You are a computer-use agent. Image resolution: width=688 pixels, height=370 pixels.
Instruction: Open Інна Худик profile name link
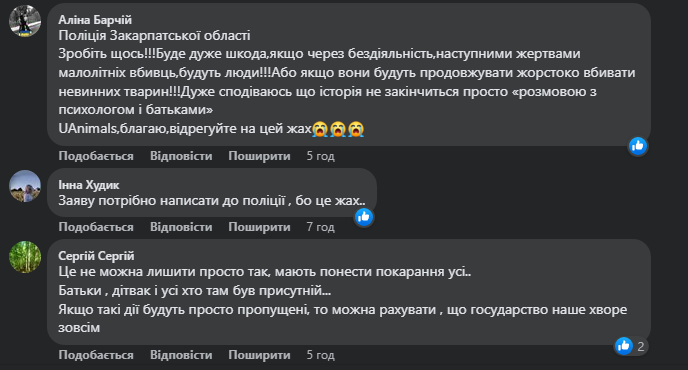pyautogui.click(x=89, y=185)
